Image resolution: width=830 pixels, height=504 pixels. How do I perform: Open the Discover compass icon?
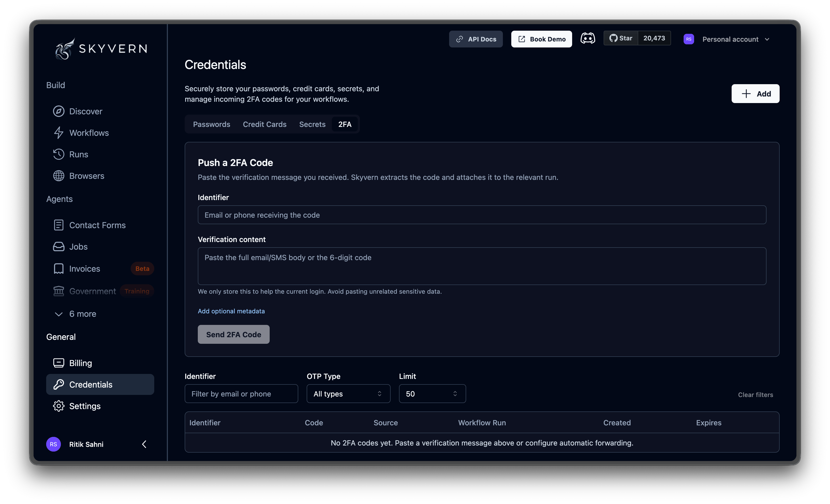pyautogui.click(x=58, y=111)
